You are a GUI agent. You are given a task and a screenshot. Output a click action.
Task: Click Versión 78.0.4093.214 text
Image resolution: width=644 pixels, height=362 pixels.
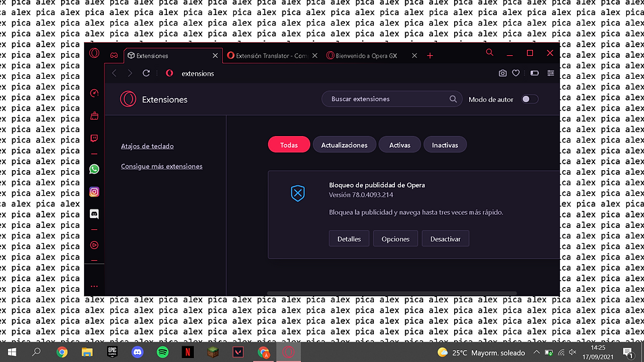361,195
